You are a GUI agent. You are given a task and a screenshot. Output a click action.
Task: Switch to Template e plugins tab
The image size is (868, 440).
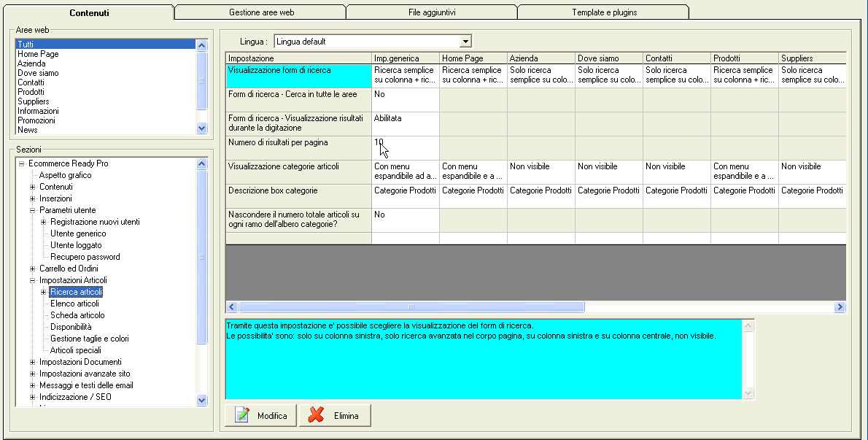point(604,12)
